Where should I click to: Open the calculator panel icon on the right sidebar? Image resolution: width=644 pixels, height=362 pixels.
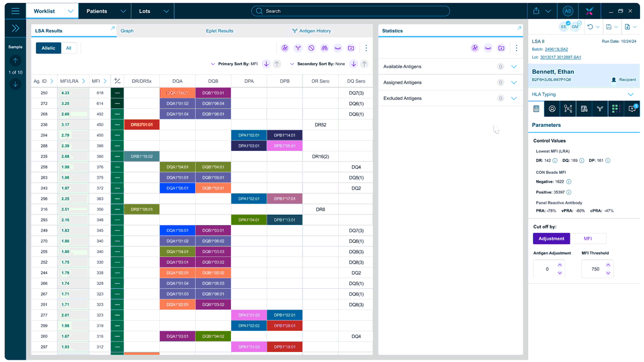coord(536,109)
